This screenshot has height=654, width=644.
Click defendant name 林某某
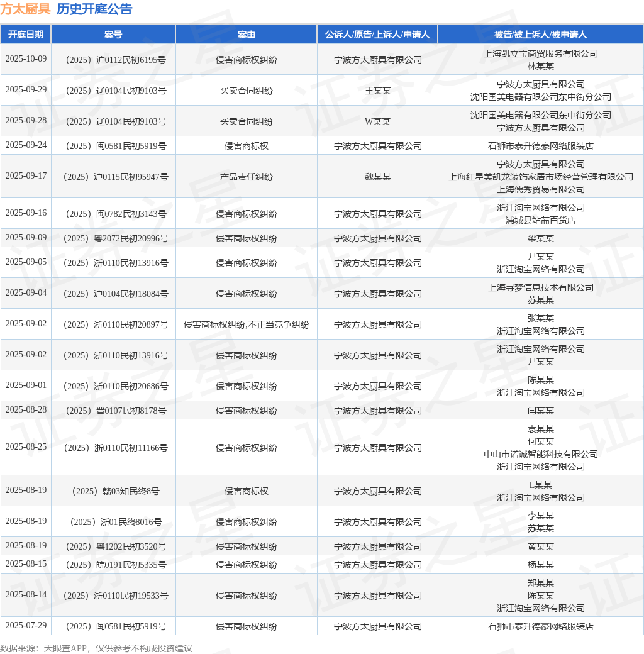coord(541,66)
